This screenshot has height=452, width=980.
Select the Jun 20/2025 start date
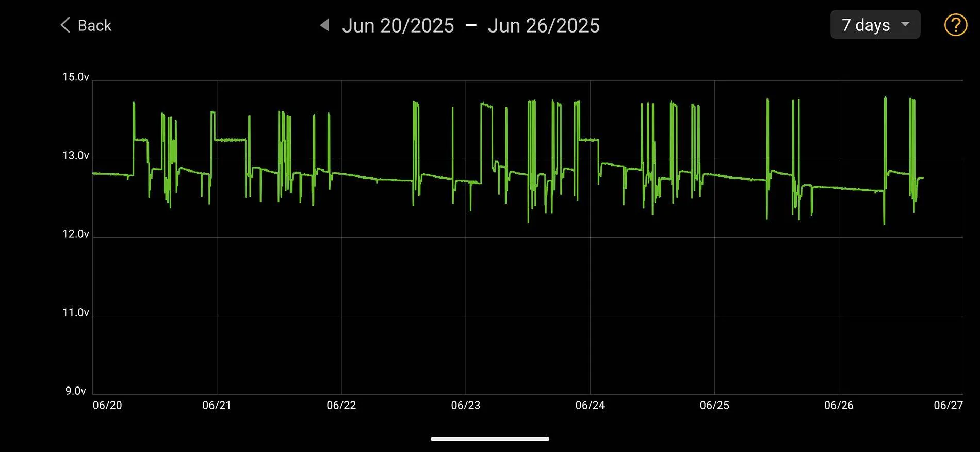[398, 25]
